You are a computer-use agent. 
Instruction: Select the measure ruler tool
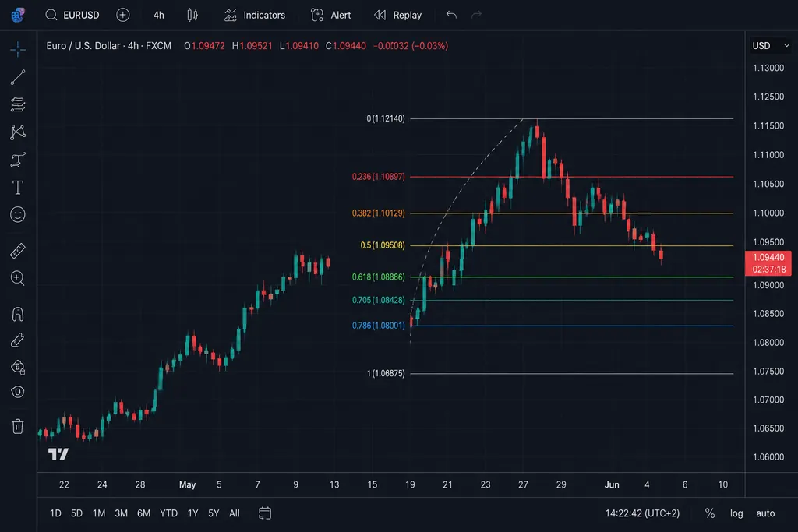tap(18, 251)
